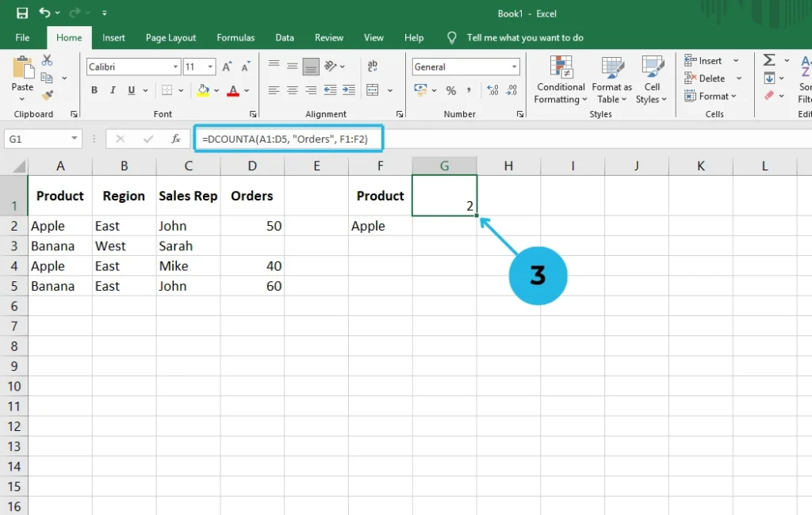
Task: Switch to the Insert tab
Action: [x=113, y=38]
